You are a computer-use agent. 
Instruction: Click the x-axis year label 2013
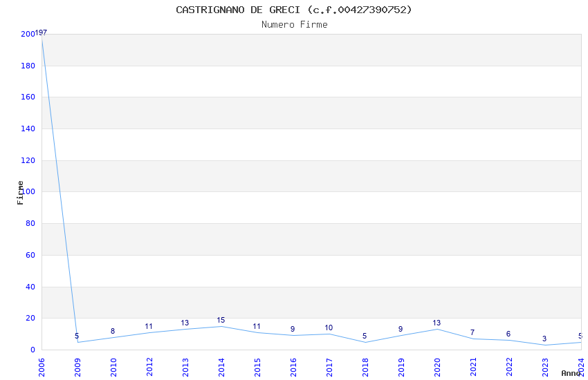point(185,367)
